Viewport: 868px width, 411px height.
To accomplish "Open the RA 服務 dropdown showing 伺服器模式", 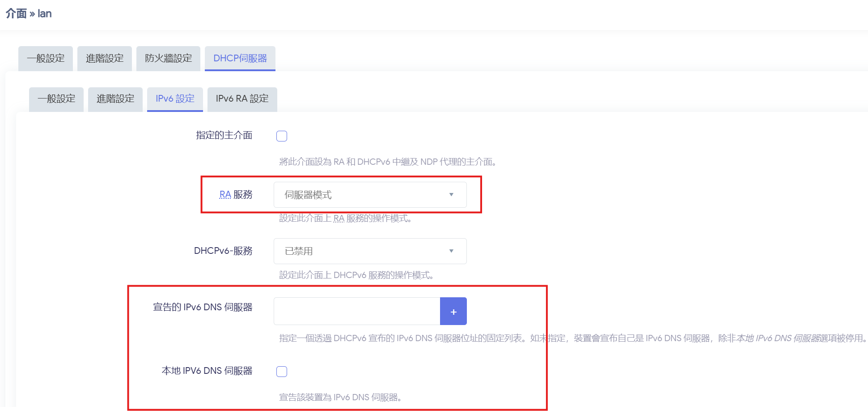I will [370, 195].
